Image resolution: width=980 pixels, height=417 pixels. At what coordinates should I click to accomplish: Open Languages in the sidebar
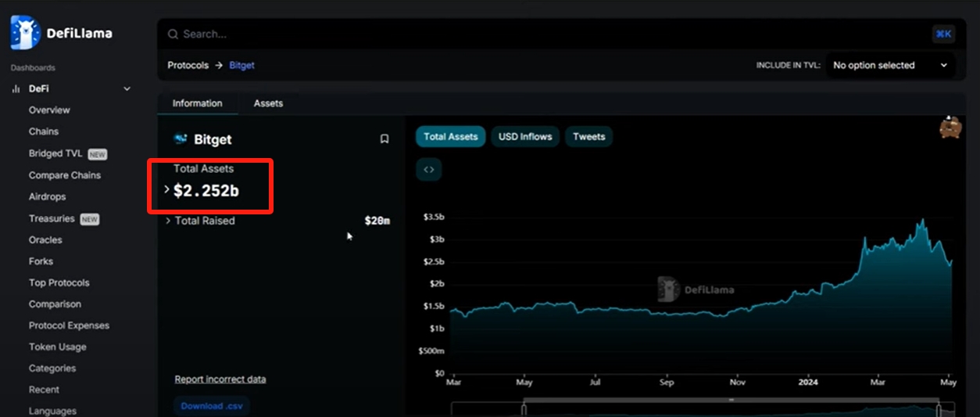52,411
